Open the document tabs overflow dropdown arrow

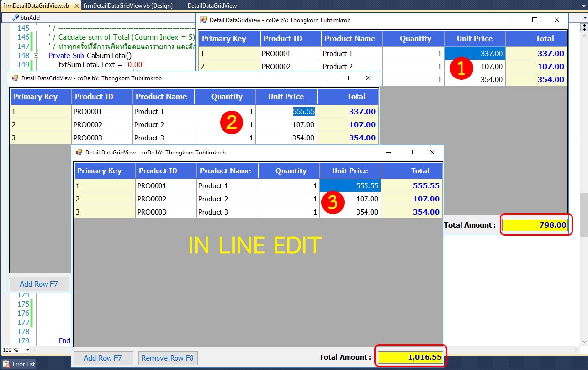(x=584, y=6)
